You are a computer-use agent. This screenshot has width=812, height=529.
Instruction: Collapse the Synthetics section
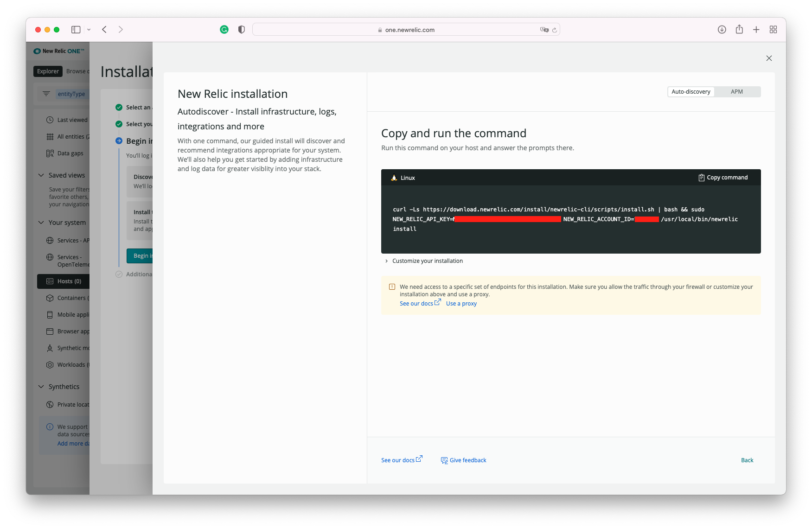click(x=41, y=387)
